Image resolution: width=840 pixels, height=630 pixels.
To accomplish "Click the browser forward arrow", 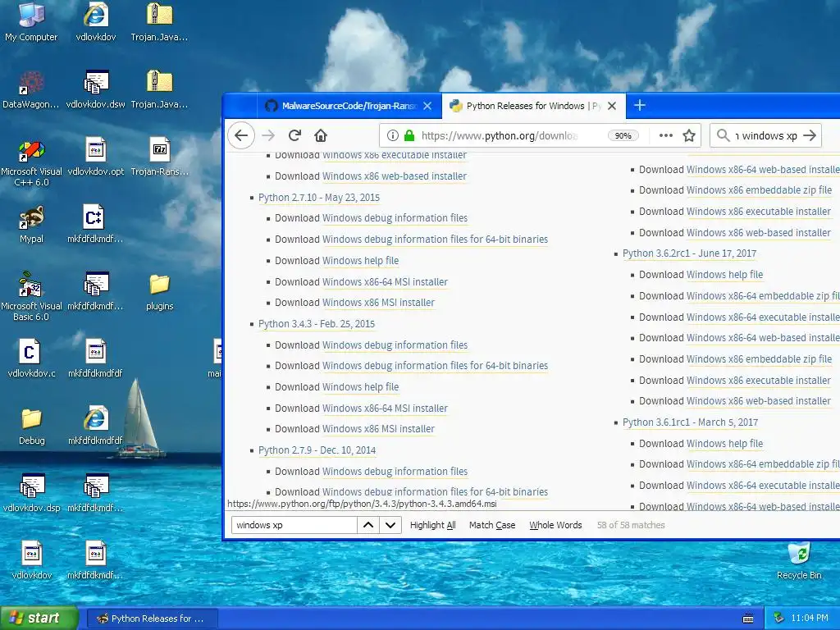I will [268, 135].
